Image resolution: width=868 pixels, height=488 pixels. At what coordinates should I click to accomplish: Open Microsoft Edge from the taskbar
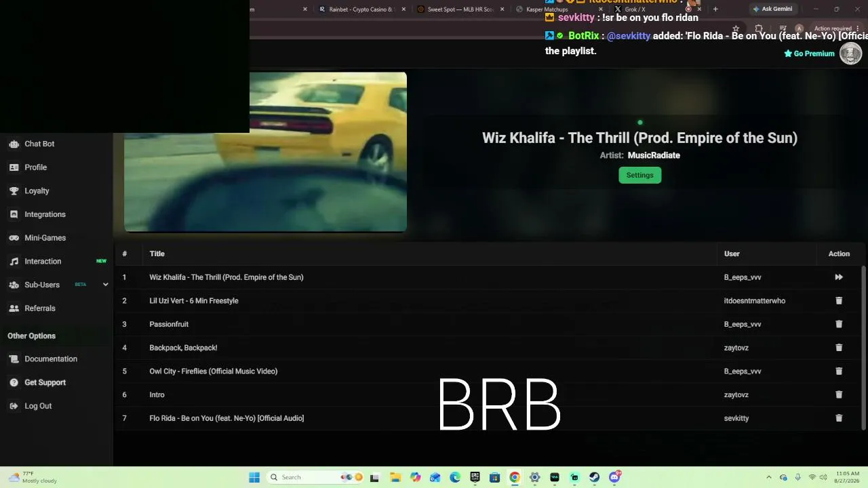pos(455,477)
